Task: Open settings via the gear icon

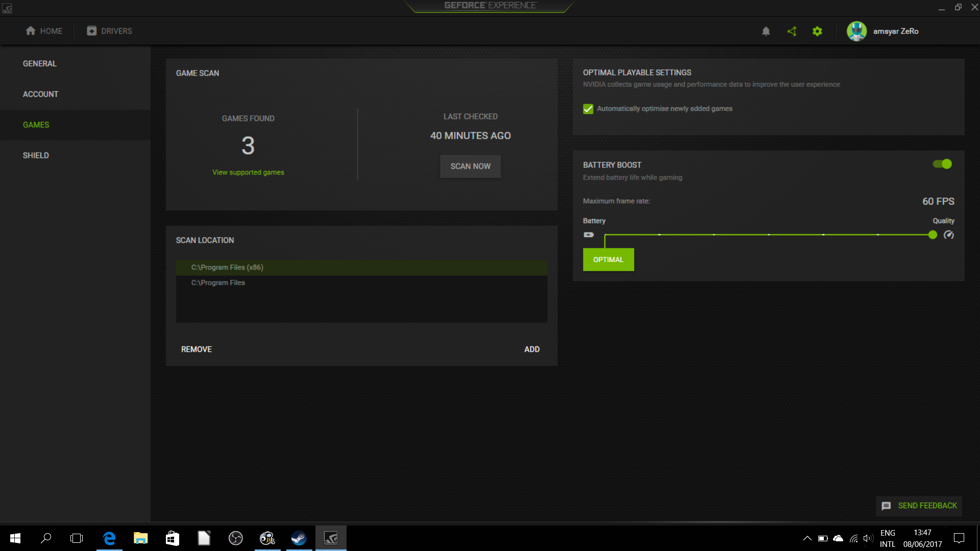Action: (817, 31)
